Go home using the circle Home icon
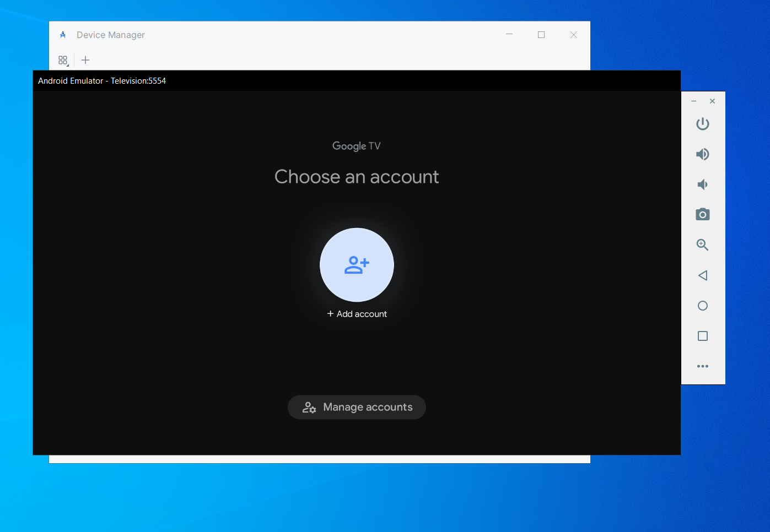This screenshot has height=532, width=770. coord(702,306)
